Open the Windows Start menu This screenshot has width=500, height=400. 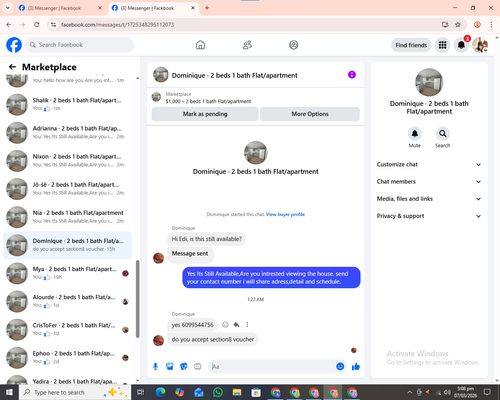click(x=9, y=392)
